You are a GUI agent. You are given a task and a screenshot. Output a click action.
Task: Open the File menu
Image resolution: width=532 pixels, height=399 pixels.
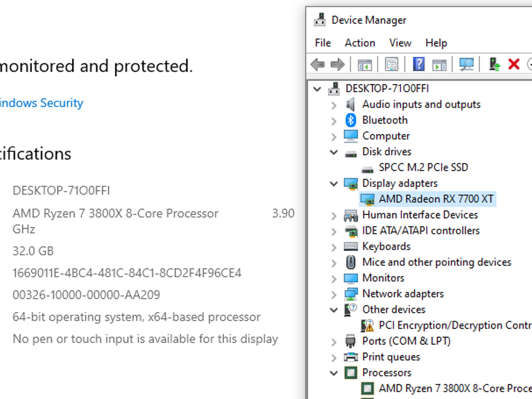(x=323, y=43)
